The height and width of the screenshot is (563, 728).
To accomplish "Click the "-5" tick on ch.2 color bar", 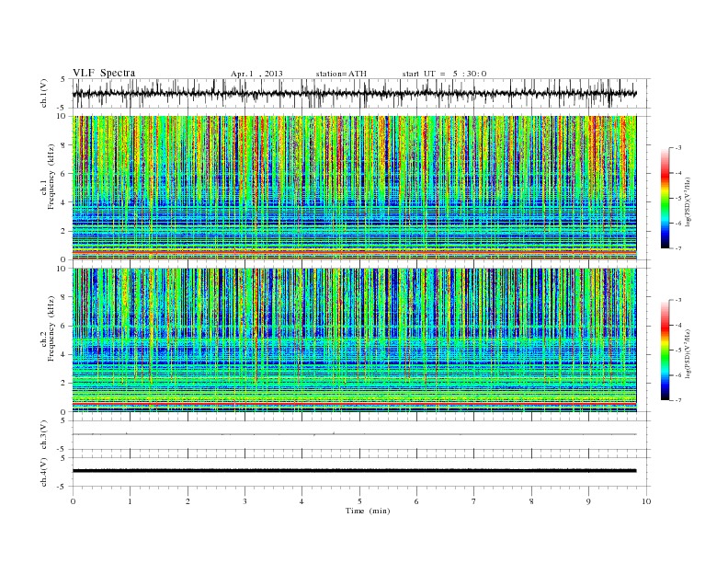I will 678,350.
